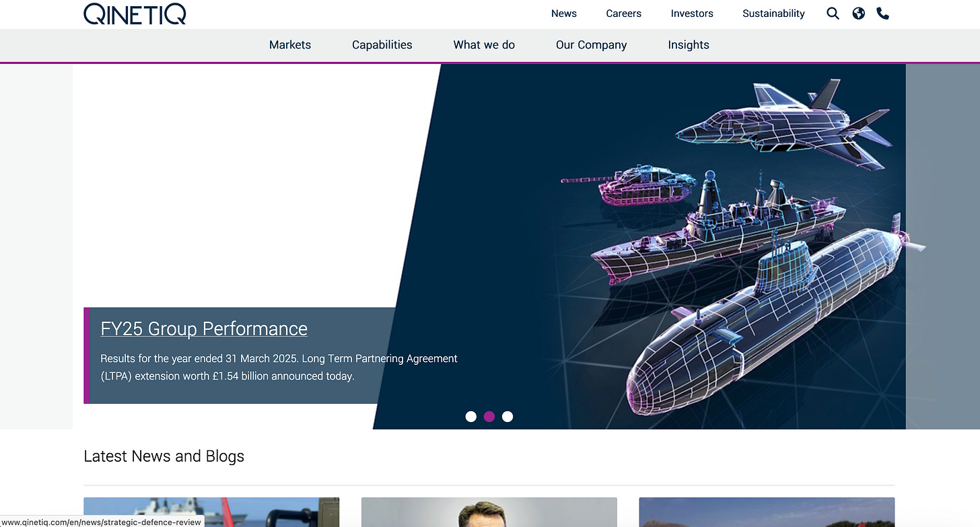Click the LTPA extension results description text
The image size is (980, 527).
279,367
